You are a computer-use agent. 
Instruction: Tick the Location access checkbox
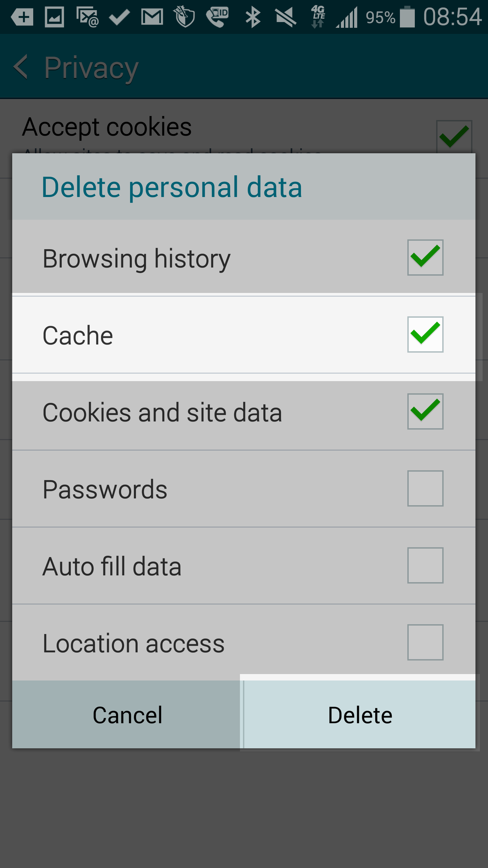[425, 643]
